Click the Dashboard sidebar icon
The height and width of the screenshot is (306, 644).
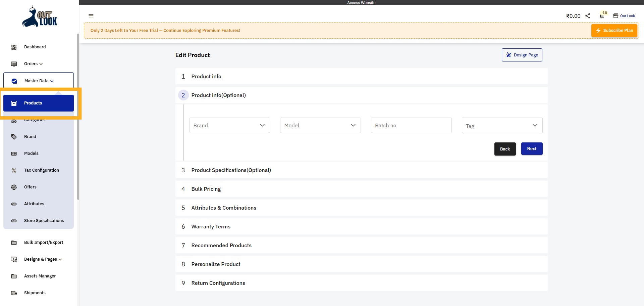click(x=14, y=47)
